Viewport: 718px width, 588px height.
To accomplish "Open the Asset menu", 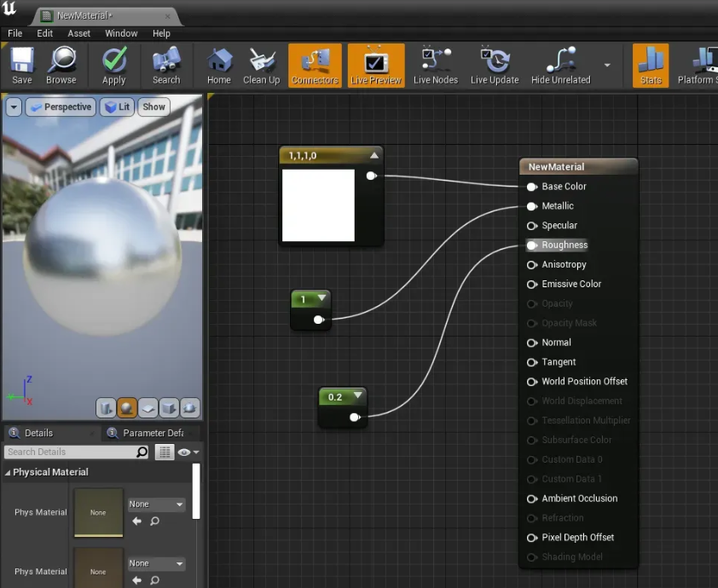I will coord(79,33).
